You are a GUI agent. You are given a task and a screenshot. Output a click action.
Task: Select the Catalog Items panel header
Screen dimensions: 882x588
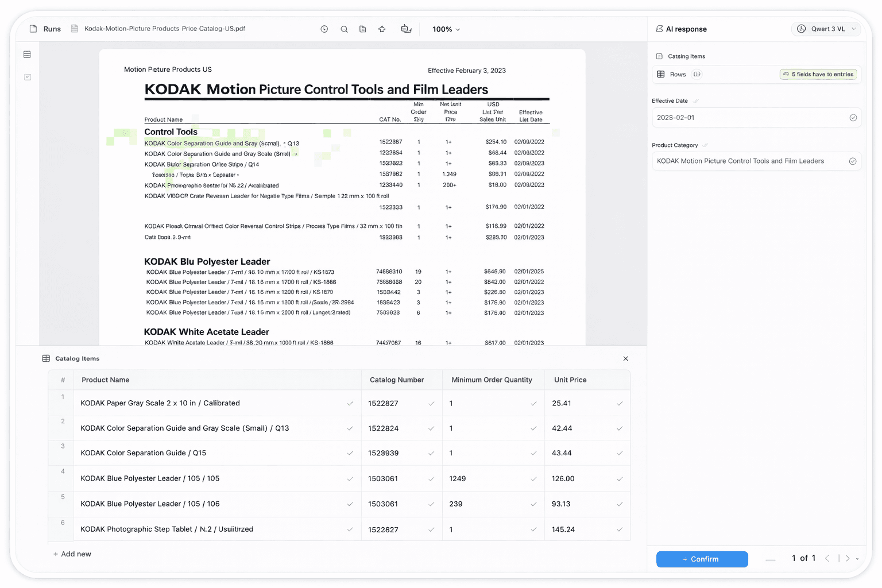coord(78,358)
